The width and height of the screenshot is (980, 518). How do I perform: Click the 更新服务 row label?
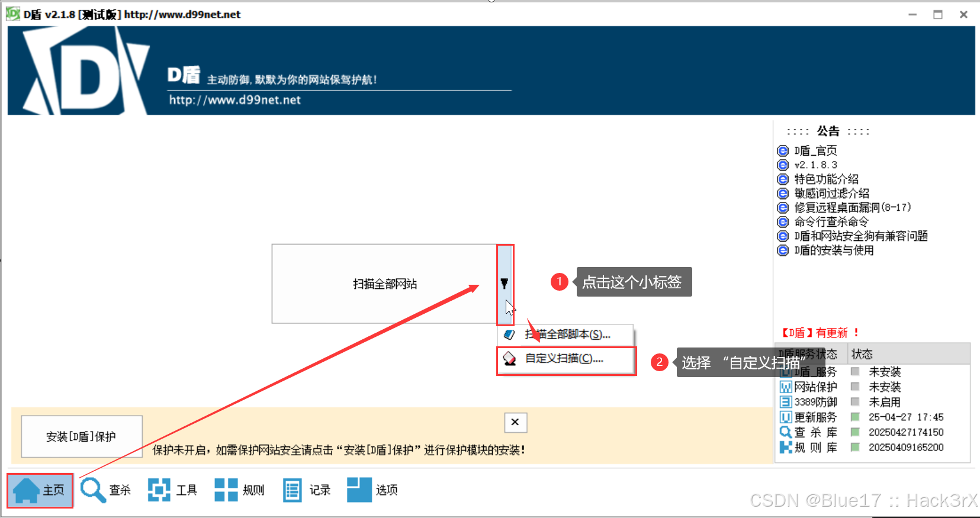click(x=815, y=417)
